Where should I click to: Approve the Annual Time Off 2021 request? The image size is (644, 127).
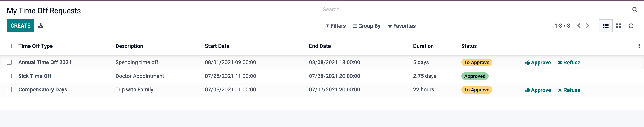click(538, 63)
